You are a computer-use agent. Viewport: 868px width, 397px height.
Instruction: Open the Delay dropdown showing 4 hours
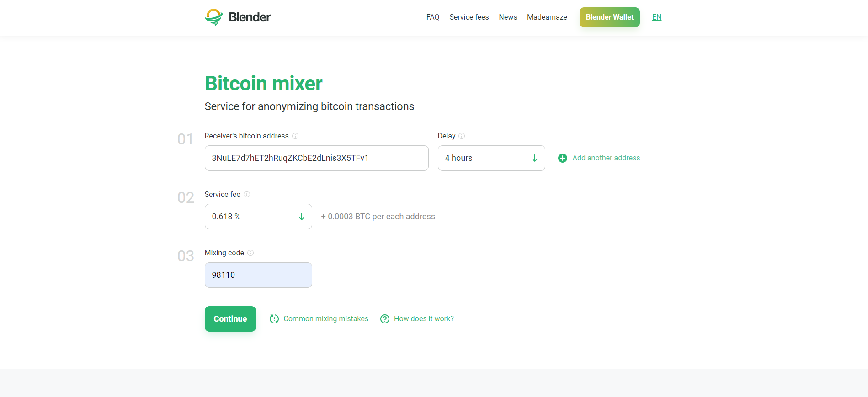491,158
